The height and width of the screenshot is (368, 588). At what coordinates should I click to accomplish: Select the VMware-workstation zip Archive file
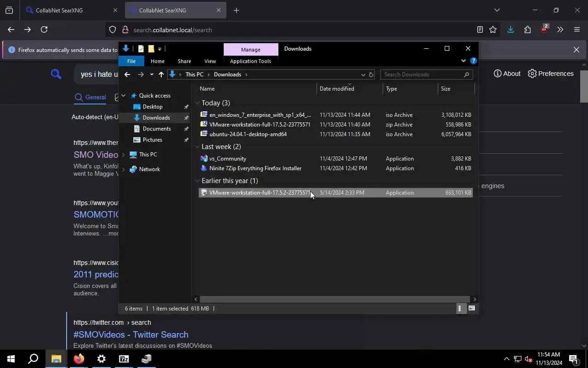(x=335, y=125)
